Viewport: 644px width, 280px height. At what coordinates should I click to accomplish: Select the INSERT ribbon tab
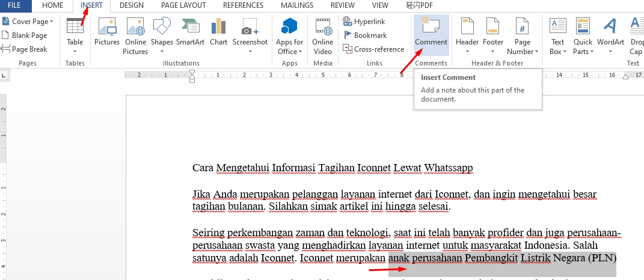[91, 6]
